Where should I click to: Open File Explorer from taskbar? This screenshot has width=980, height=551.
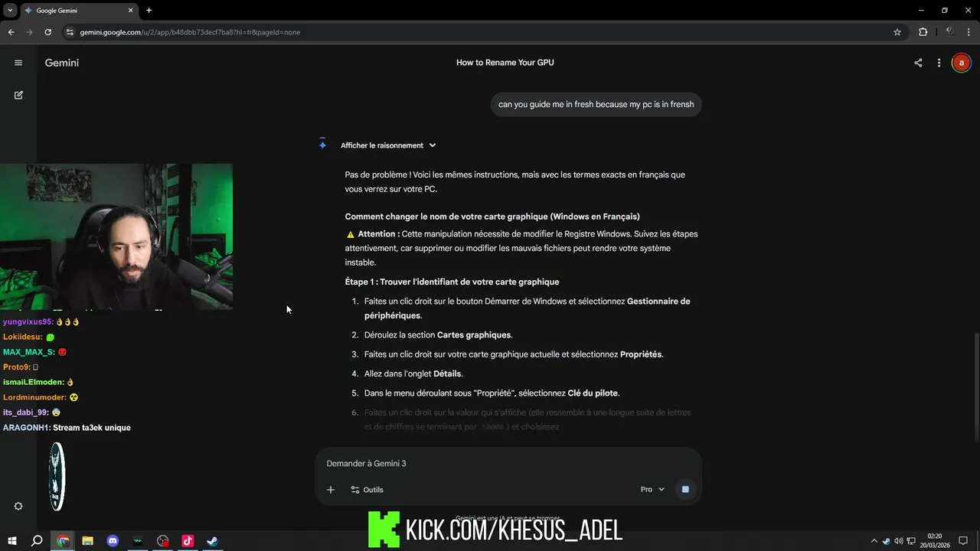pyautogui.click(x=87, y=541)
